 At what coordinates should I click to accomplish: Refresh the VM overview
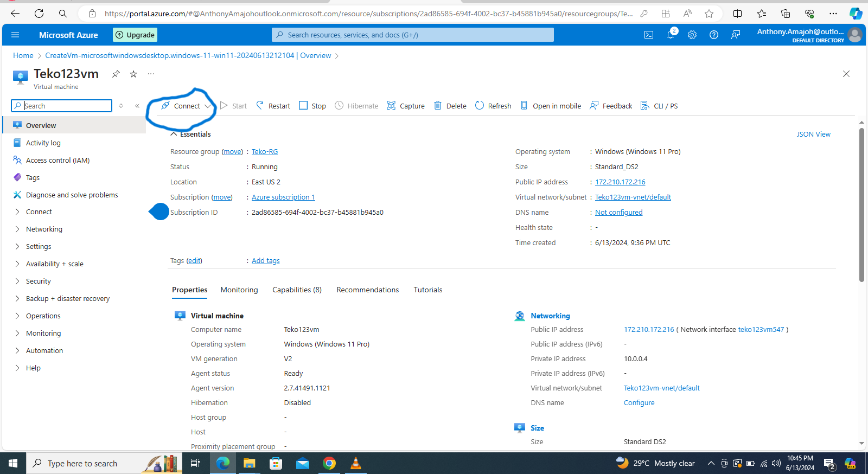click(493, 106)
